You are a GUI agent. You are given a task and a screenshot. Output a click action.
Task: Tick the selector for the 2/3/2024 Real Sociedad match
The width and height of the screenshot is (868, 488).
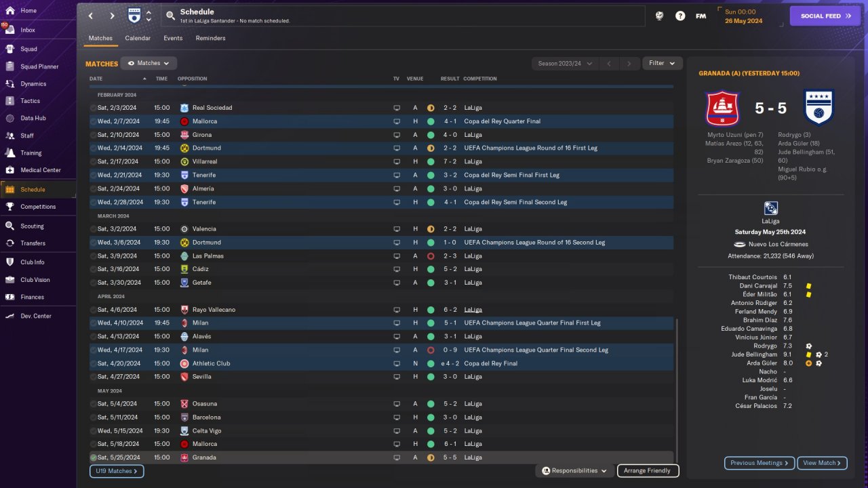point(94,108)
